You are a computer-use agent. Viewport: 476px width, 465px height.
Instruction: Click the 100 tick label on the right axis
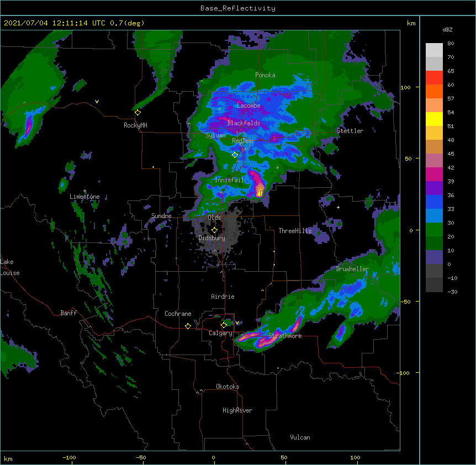(x=405, y=87)
